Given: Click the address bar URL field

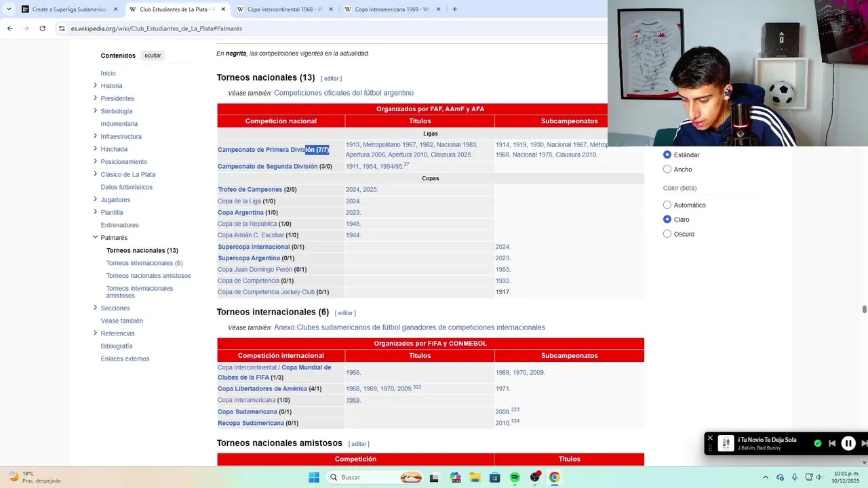Looking at the screenshot, I should point(325,28).
